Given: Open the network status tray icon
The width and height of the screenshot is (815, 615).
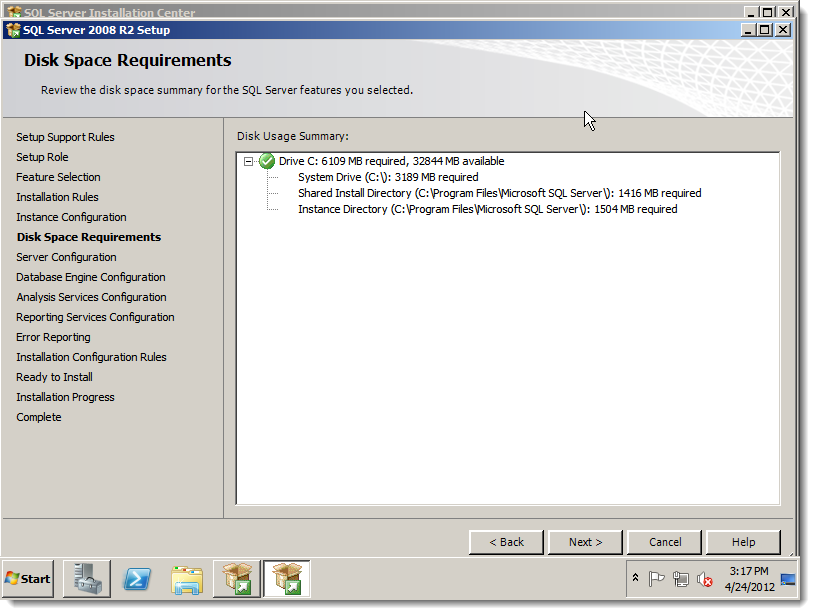Looking at the screenshot, I should 680,579.
